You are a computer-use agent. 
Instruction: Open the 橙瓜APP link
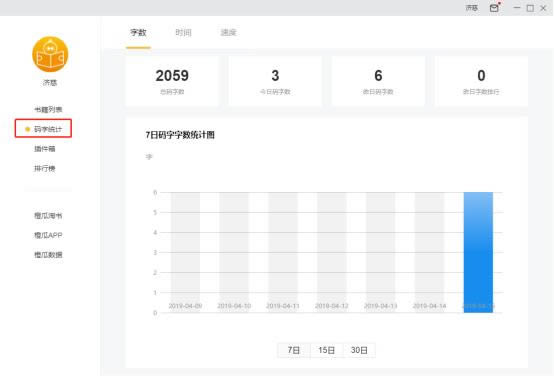48,235
